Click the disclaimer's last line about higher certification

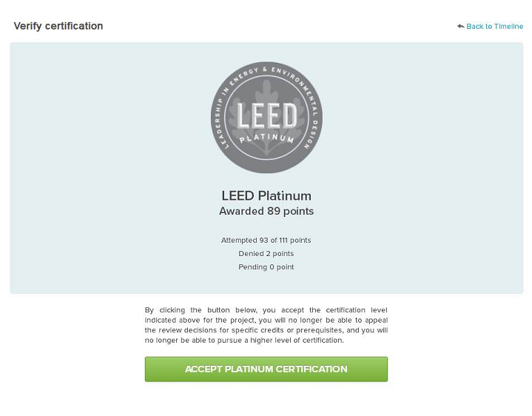click(244, 340)
